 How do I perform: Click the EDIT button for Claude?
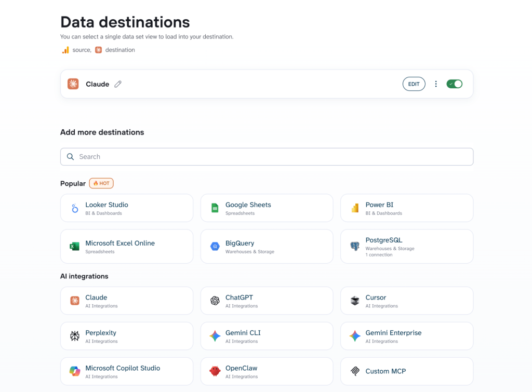(x=414, y=84)
